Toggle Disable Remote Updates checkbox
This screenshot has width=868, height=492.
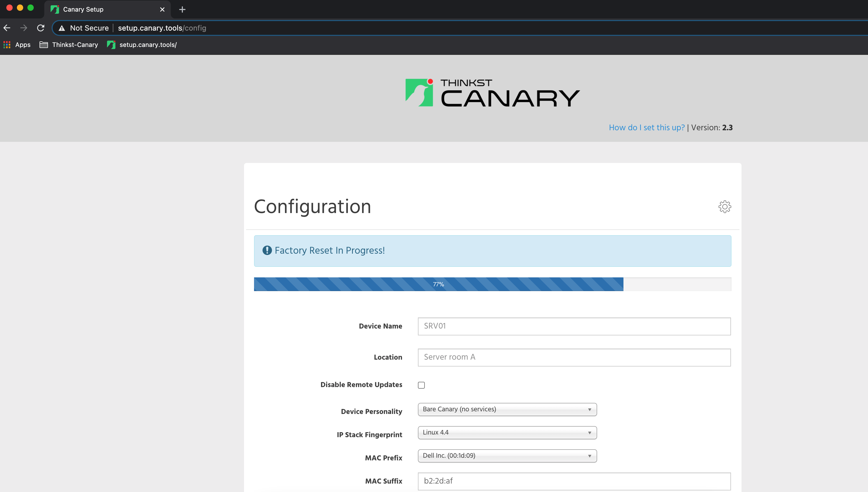[x=421, y=385]
